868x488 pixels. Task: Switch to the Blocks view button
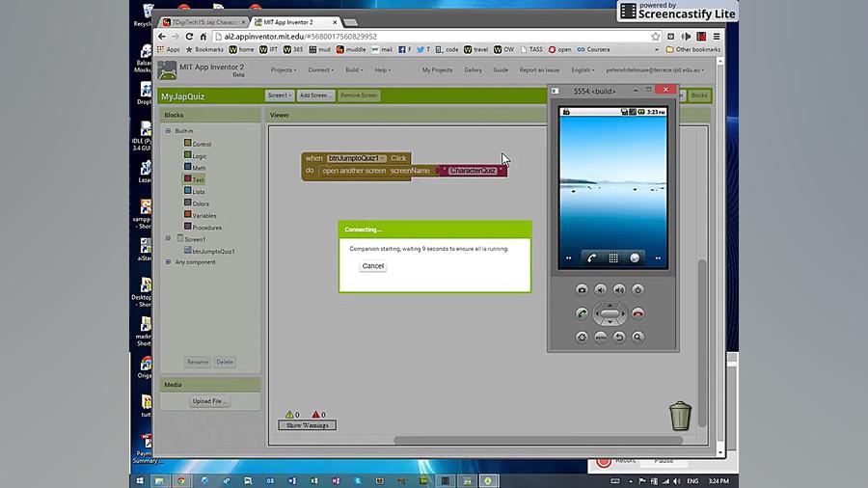(x=699, y=95)
